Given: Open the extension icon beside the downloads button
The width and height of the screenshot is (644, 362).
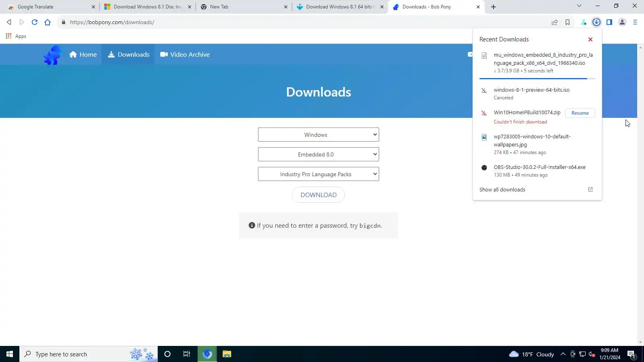Looking at the screenshot, I should click(x=584, y=22).
